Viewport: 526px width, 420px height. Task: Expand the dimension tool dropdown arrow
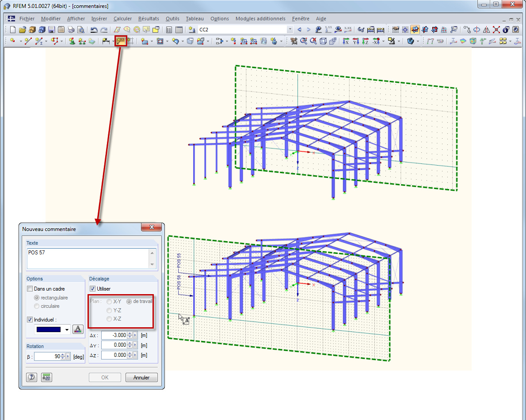click(113, 41)
